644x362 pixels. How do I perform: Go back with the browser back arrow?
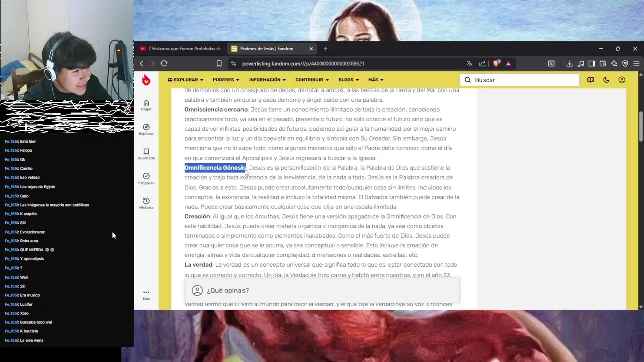tap(142, 63)
